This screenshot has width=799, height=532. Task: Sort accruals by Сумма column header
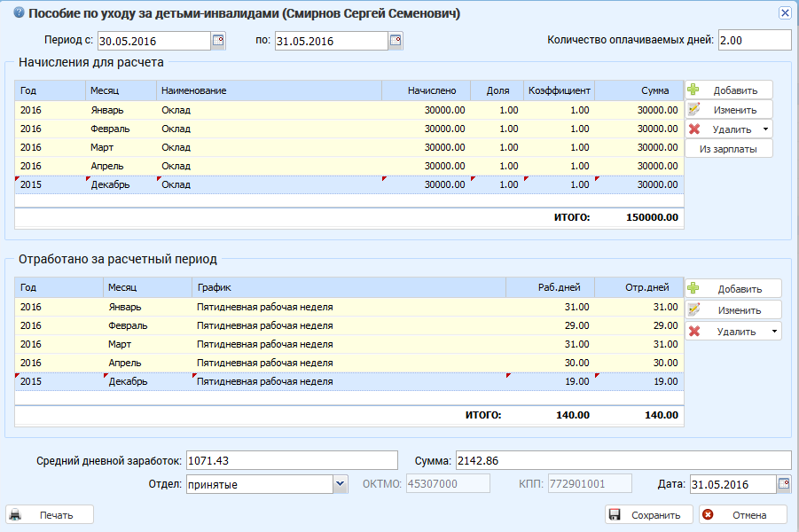coord(639,90)
